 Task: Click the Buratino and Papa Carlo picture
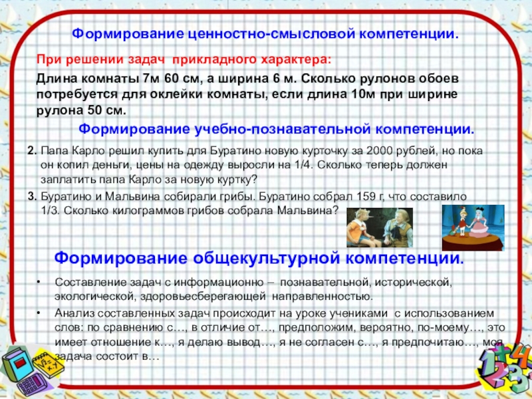pos(380,227)
